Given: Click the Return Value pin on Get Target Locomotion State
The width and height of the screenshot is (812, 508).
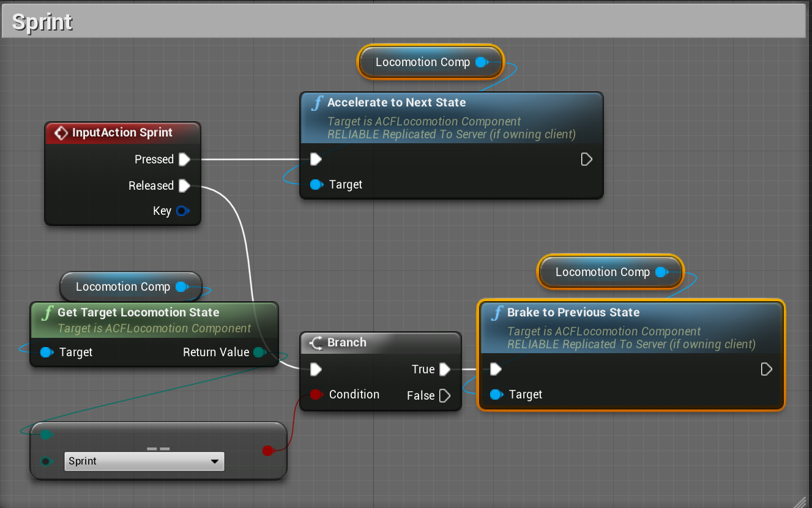Looking at the screenshot, I should pos(259,352).
